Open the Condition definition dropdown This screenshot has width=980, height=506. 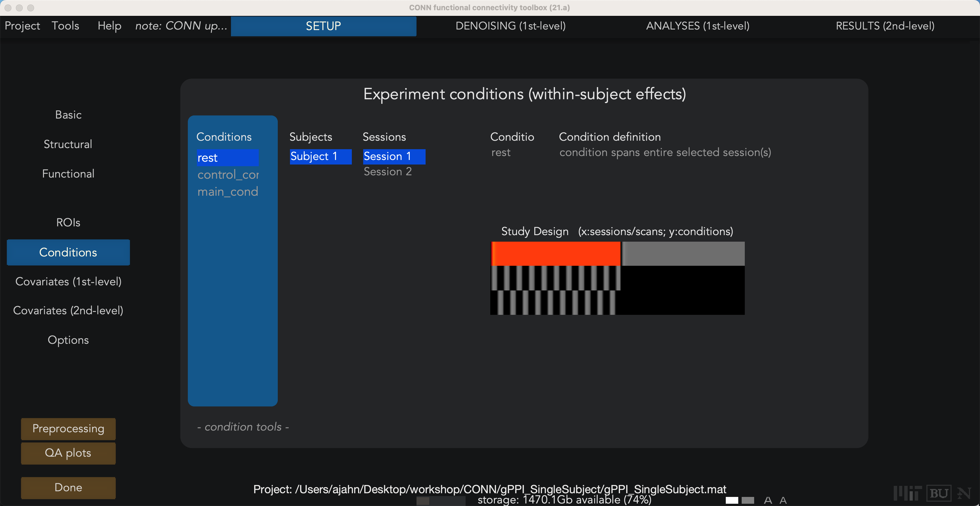tap(665, 152)
